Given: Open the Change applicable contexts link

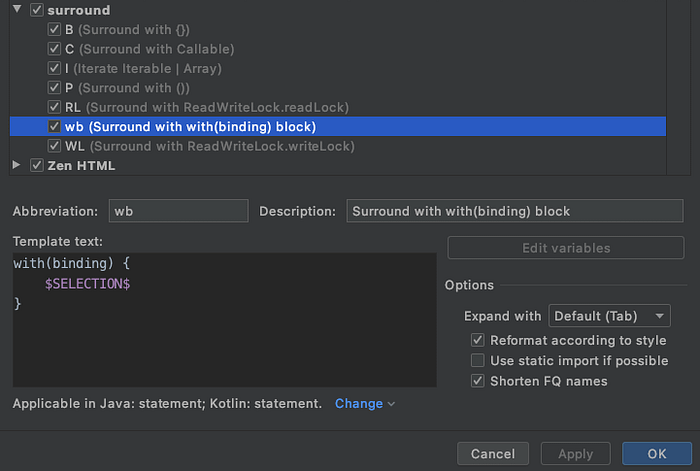Looking at the screenshot, I should coord(364,404).
